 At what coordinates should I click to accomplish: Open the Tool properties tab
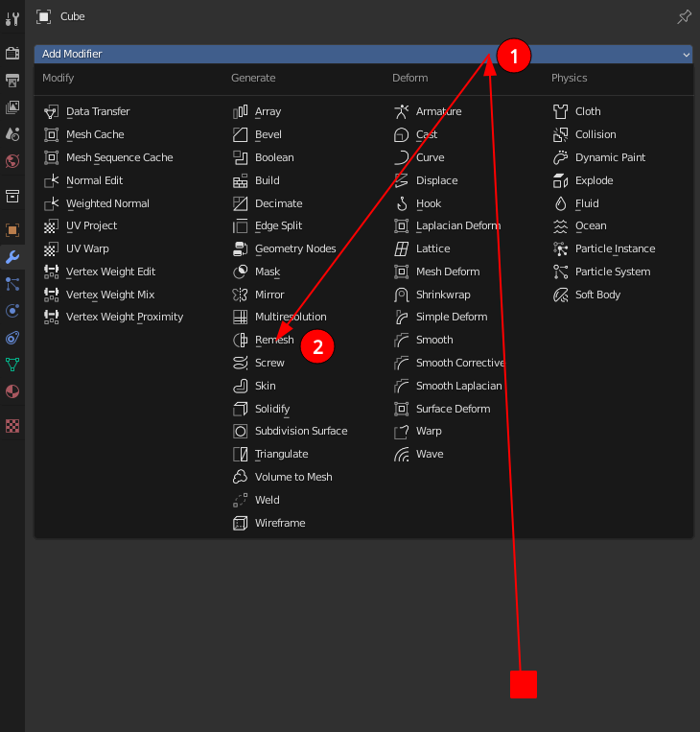click(x=12, y=19)
